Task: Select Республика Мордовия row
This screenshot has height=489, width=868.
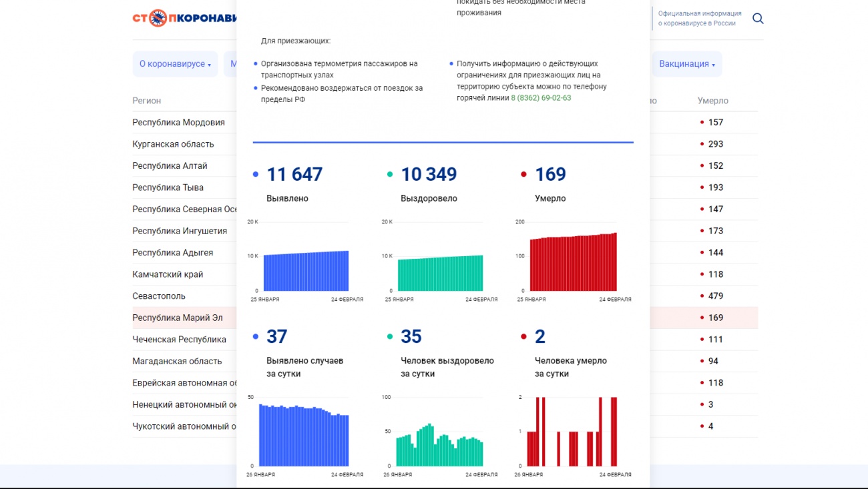Action: pos(178,123)
